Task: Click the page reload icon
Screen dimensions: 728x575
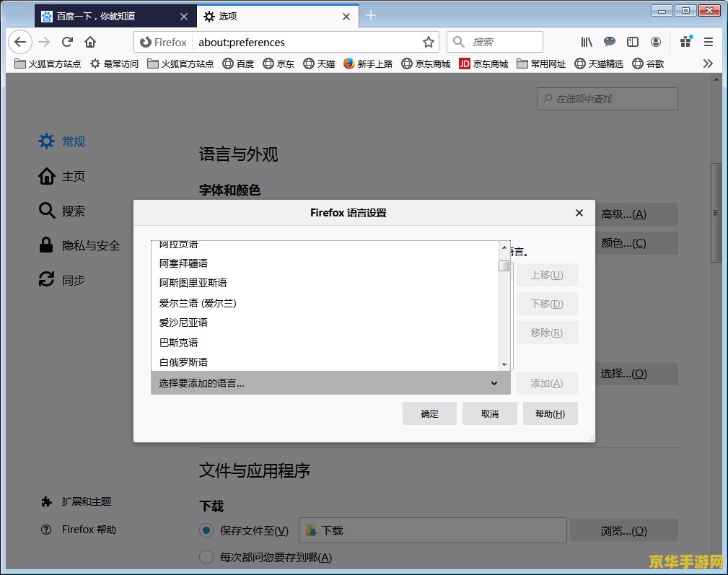Action: pyautogui.click(x=66, y=42)
